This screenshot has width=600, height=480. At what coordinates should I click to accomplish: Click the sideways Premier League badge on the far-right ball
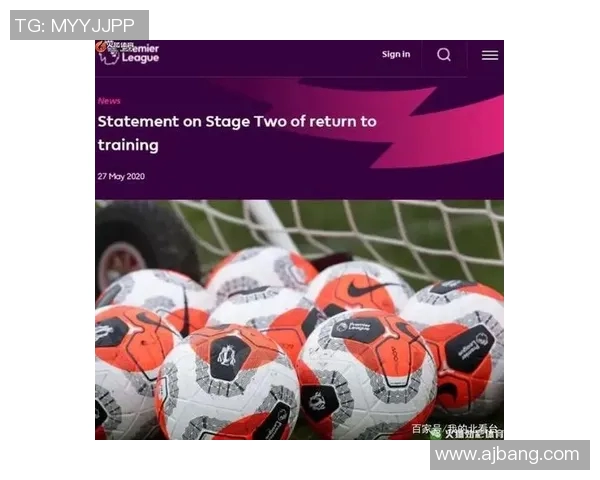pos(471,348)
